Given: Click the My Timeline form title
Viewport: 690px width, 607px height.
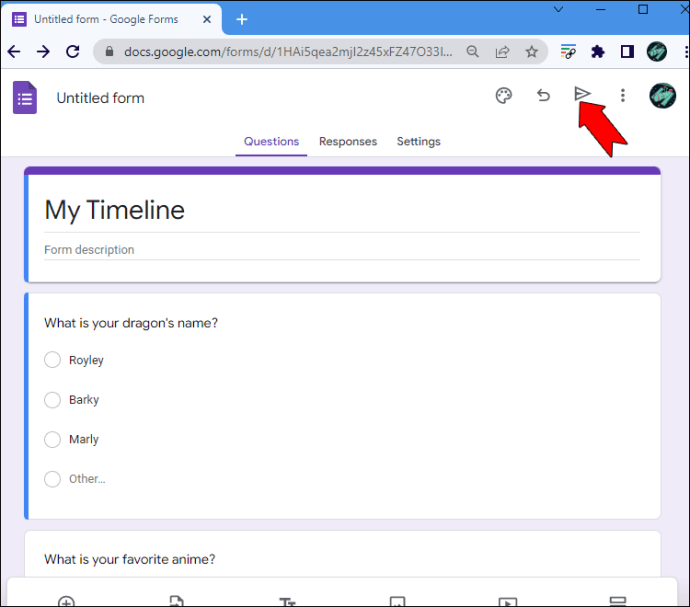Looking at the screenshot, I should tap(114, 210).
